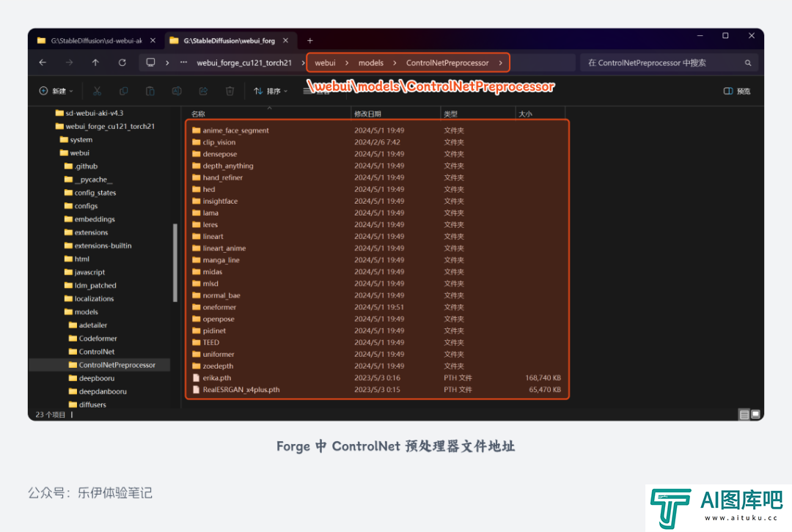Image resolution: width=792 pixels, height=532 pixels.
Task: Click the search ControlNetPreprocessor field
Action: click(x=669, y=63)
